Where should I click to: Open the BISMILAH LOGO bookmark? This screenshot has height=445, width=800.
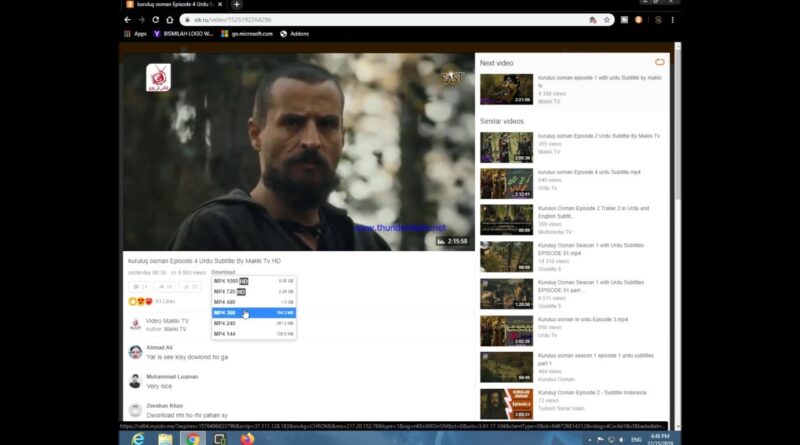click(x=183, y=34)
